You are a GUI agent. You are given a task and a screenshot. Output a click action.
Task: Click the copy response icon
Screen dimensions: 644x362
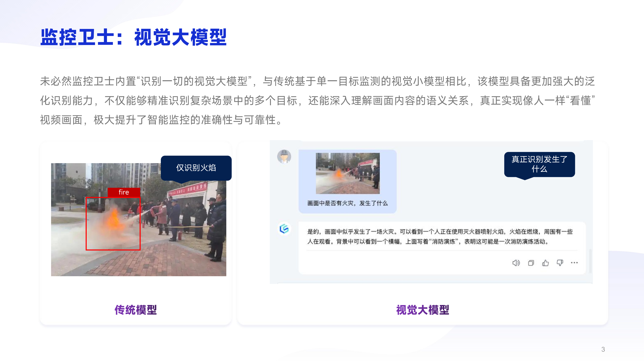(531, 263)
